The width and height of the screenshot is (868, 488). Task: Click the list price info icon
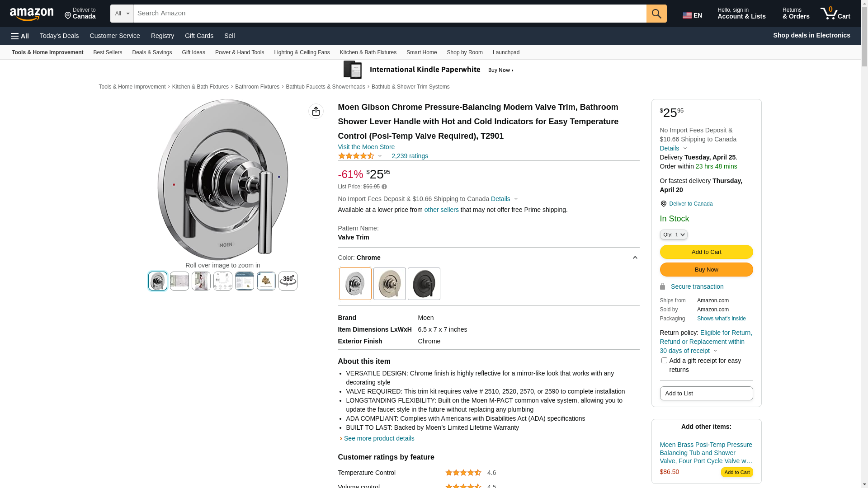click(x=384, y=187)
